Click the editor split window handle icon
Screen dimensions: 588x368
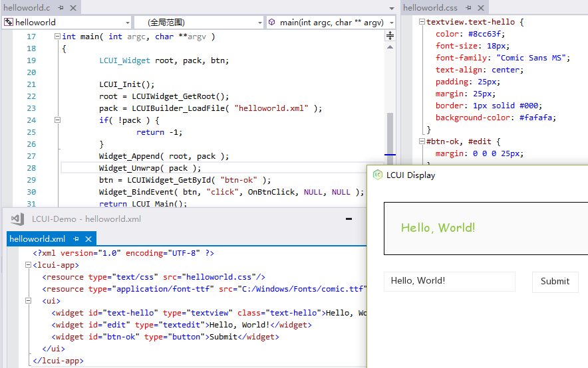[x=390, y=36]
